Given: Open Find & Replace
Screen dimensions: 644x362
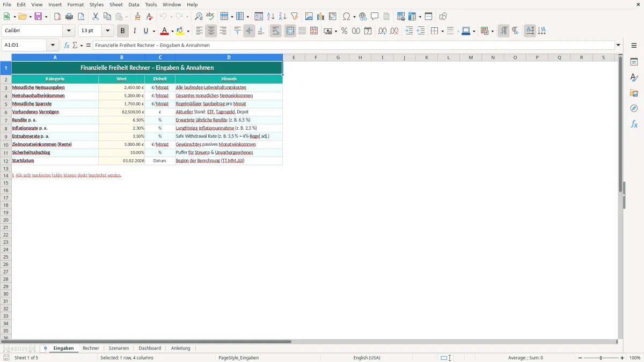Looking at the screenshot, I should [x=199, y=17].
